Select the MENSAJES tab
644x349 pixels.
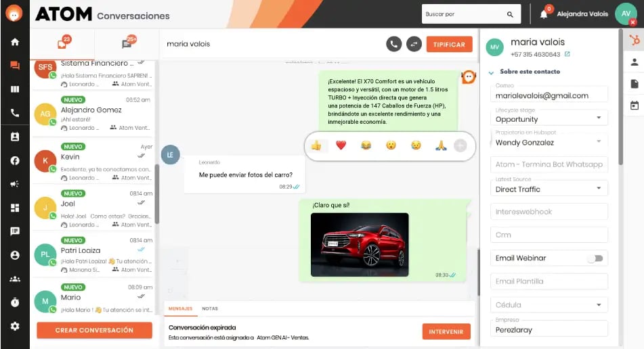[180, 308]
